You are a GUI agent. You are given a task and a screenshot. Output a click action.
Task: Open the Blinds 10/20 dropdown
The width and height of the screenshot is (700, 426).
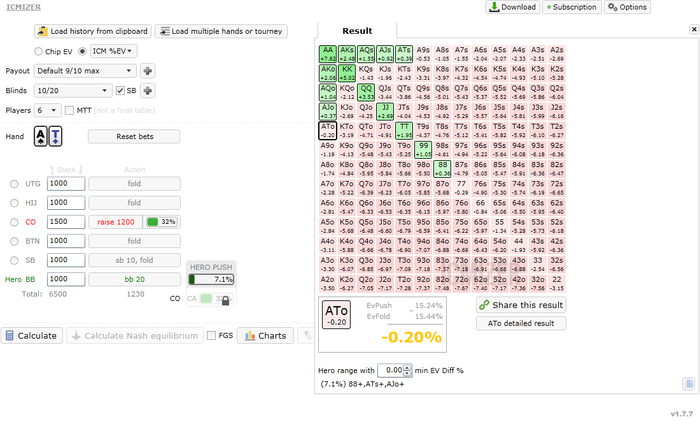72,91
